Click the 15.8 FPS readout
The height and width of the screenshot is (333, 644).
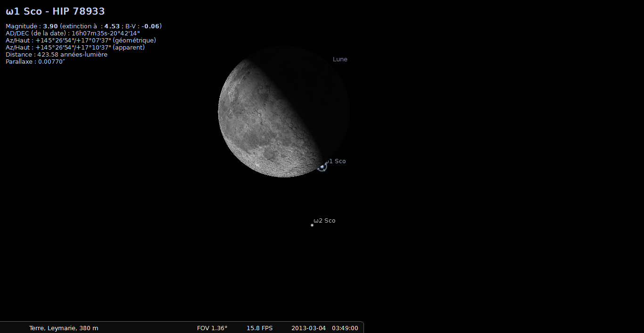pos(259,328)
